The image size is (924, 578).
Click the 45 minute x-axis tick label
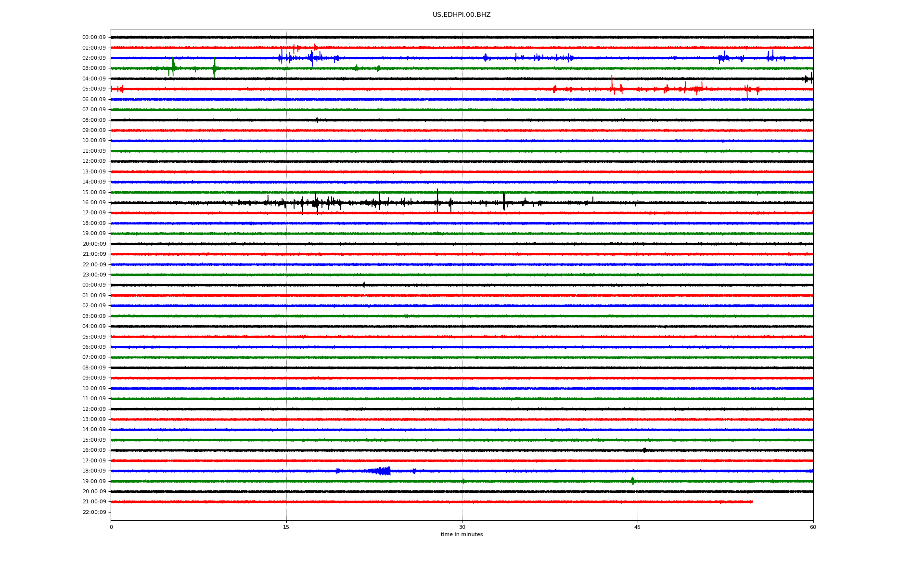pos(637,527)
